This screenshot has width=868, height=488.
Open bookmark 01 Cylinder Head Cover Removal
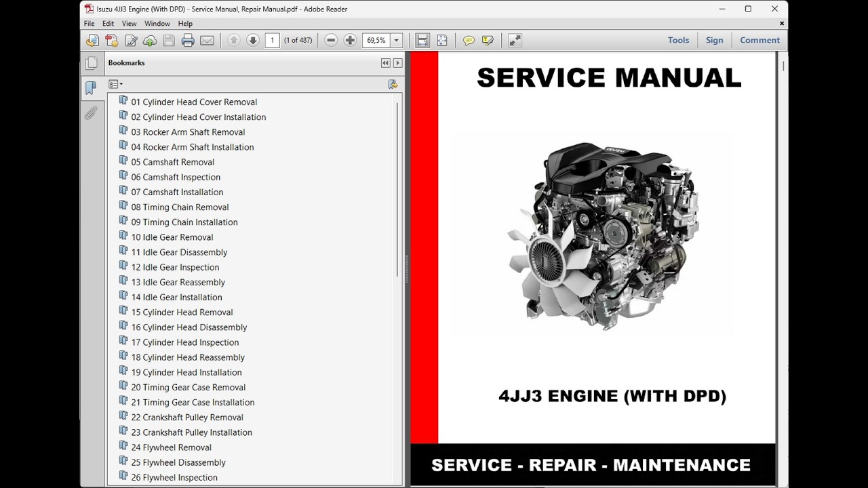pyautogui.click(x=194, y=102)
